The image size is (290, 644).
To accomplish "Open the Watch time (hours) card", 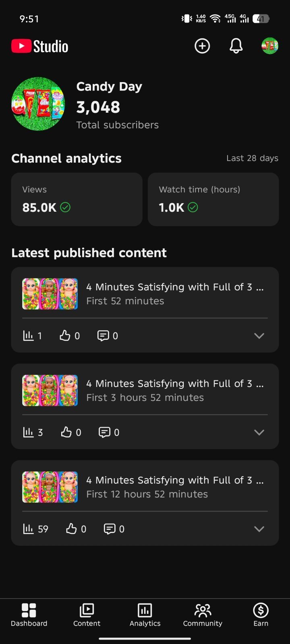I will tap(213, 199).
